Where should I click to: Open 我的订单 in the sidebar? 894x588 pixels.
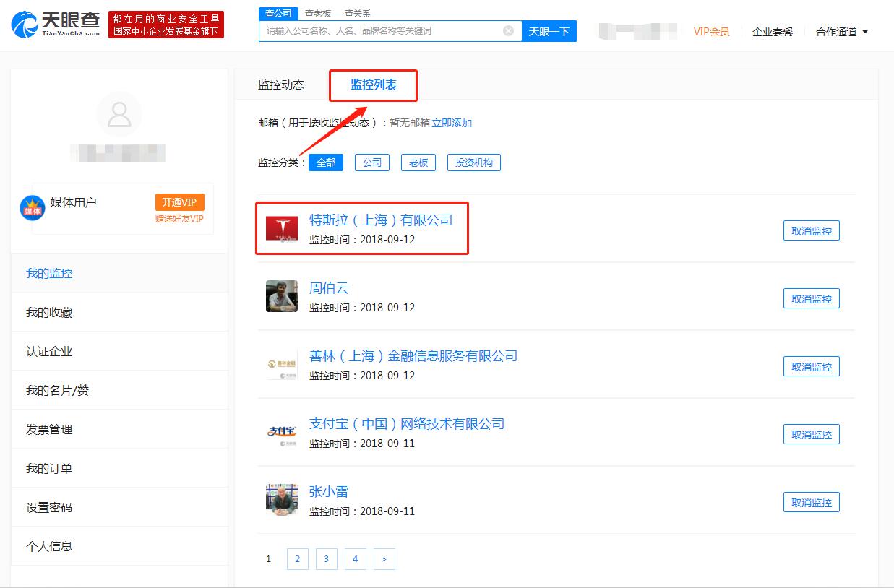119,468
